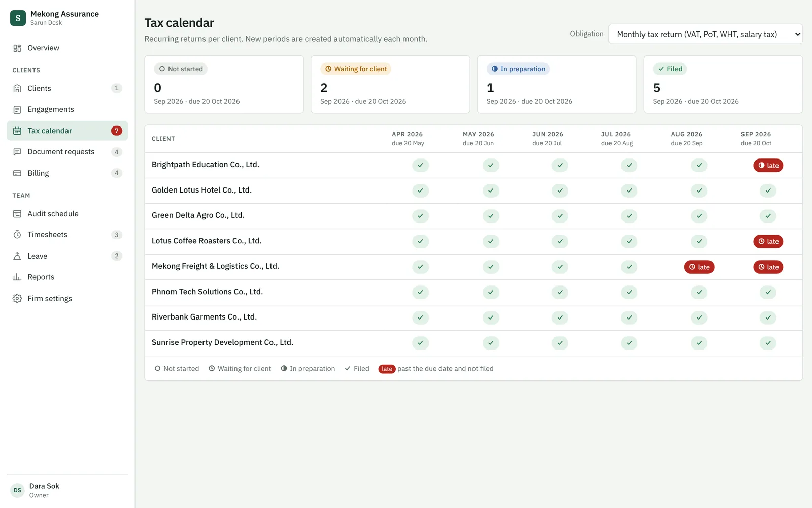Click the Leave icon in sidebar
This screenshot has width=812, height=508.
pos(17,256)
